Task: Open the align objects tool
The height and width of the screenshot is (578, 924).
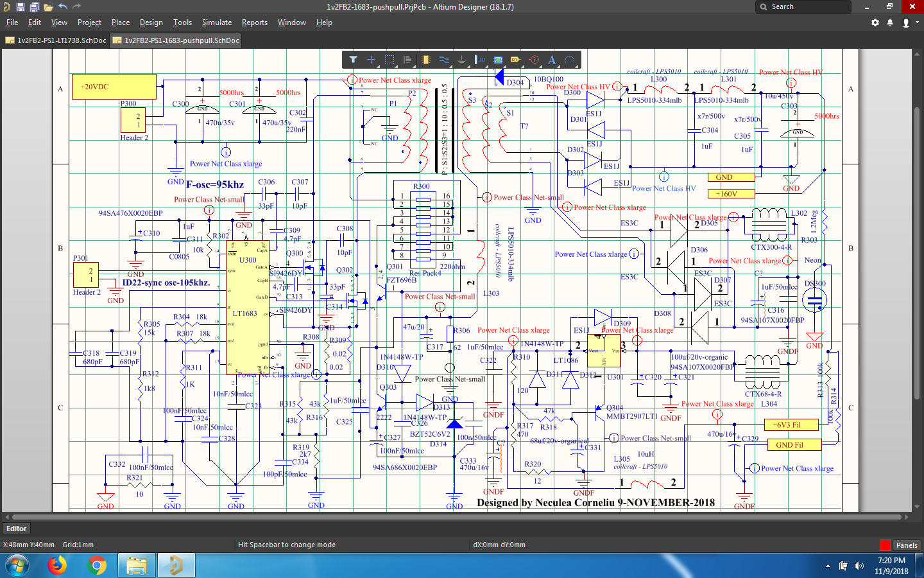Action: (407, 60)
